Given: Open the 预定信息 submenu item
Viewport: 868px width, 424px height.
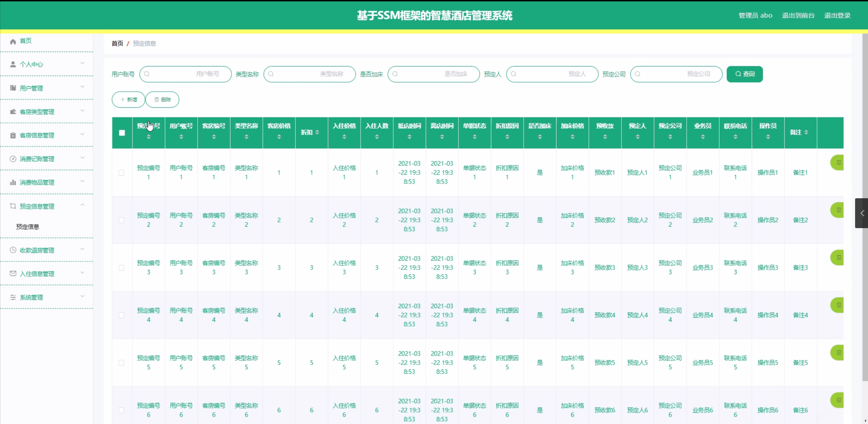Looking at the screenshot, I should click(x=28, y=227).
